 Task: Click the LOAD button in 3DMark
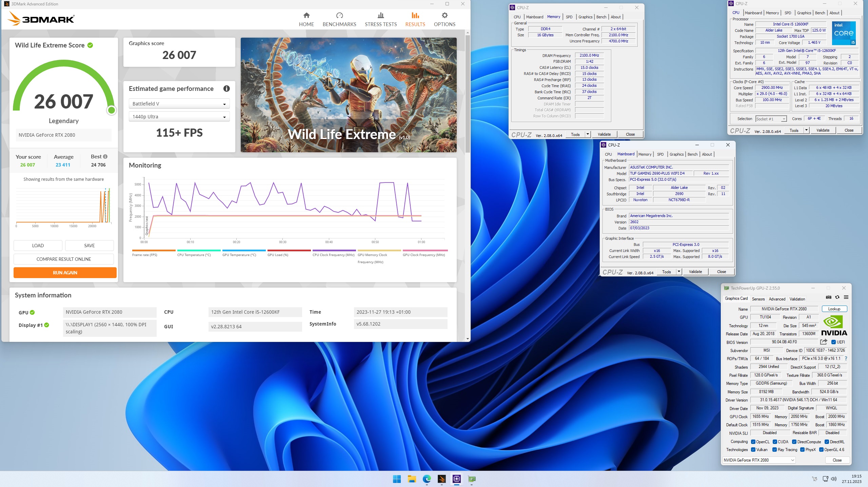click(x=38, y=246)
